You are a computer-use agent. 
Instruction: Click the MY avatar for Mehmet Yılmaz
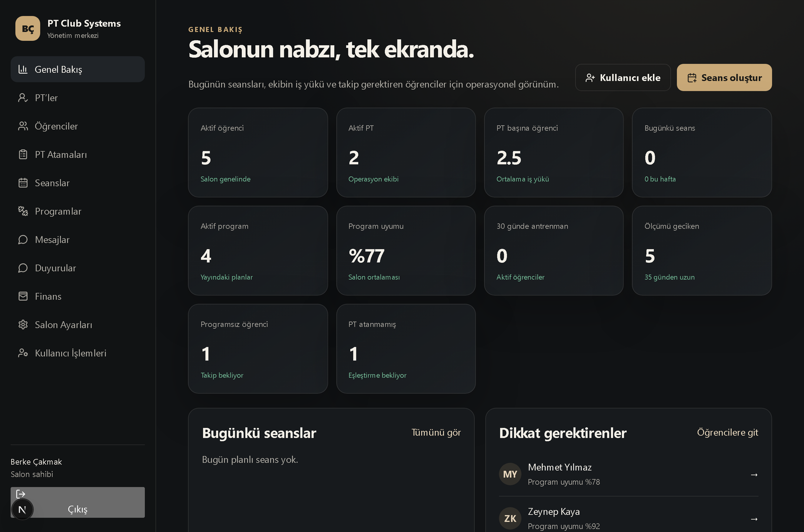510,474
